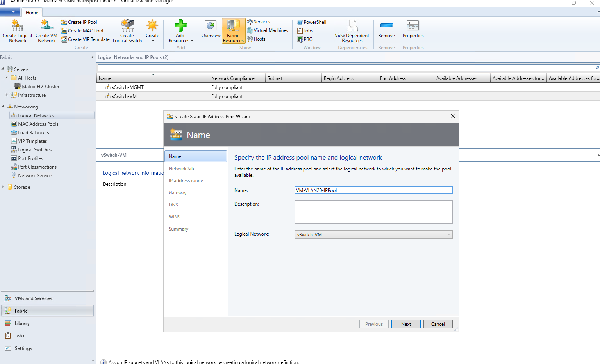This screenshot has height=364, width=600.
Task: Open Add Resources dropdown in ribbon
Action: click(x=180, y=31)
